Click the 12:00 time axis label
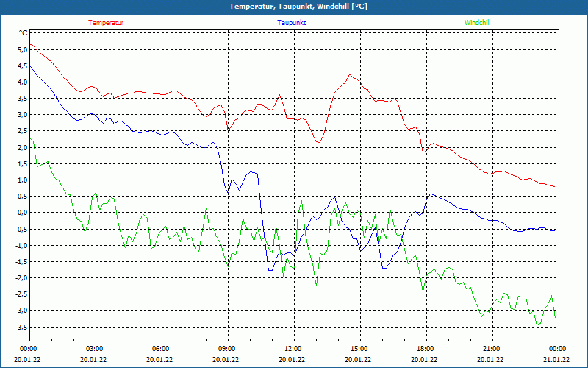This screenshot has height=368, width=588. [293, 349]
